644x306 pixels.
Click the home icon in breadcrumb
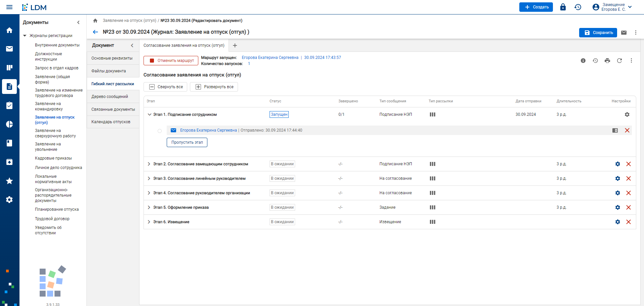(95, 21)
